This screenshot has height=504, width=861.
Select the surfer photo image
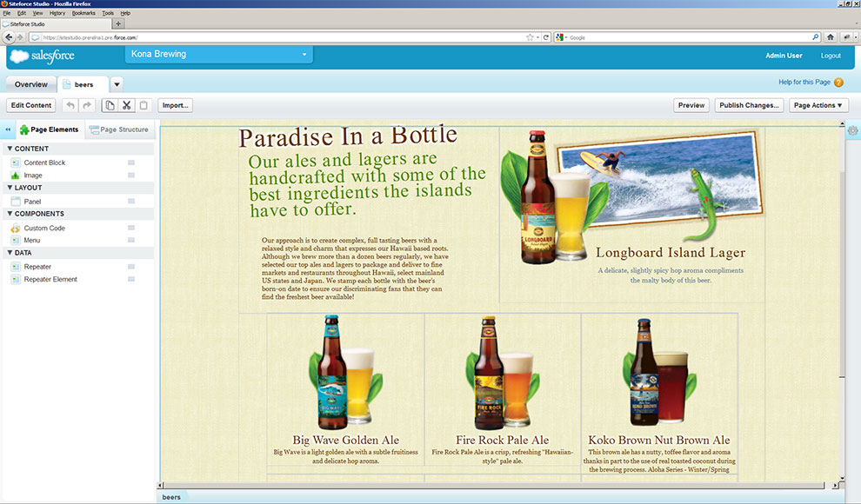pyautogui.click(x=659, y=179)
